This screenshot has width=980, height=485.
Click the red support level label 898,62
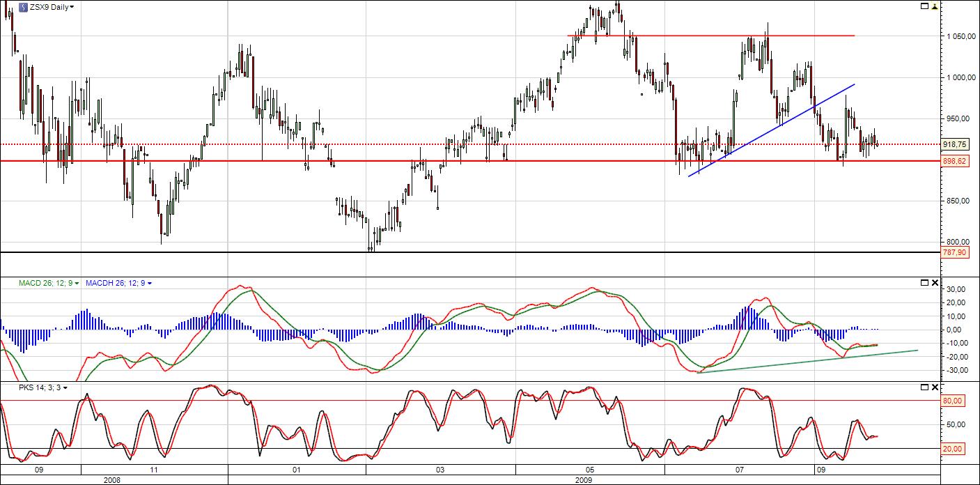(x=954, y=161)
